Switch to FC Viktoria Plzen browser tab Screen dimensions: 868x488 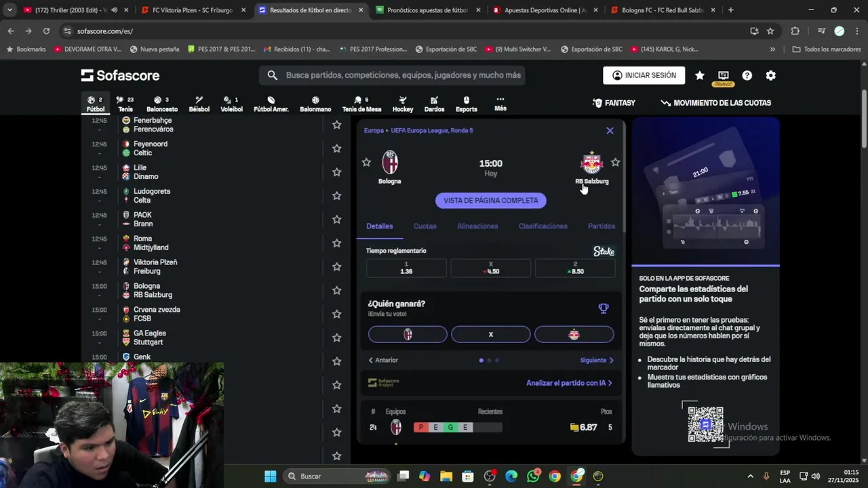[x=193, y=10]
